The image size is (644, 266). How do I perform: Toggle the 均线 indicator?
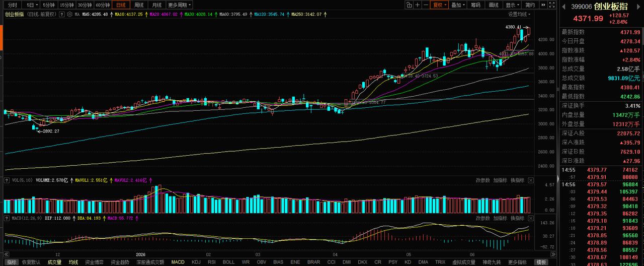(x=73, y=262)
